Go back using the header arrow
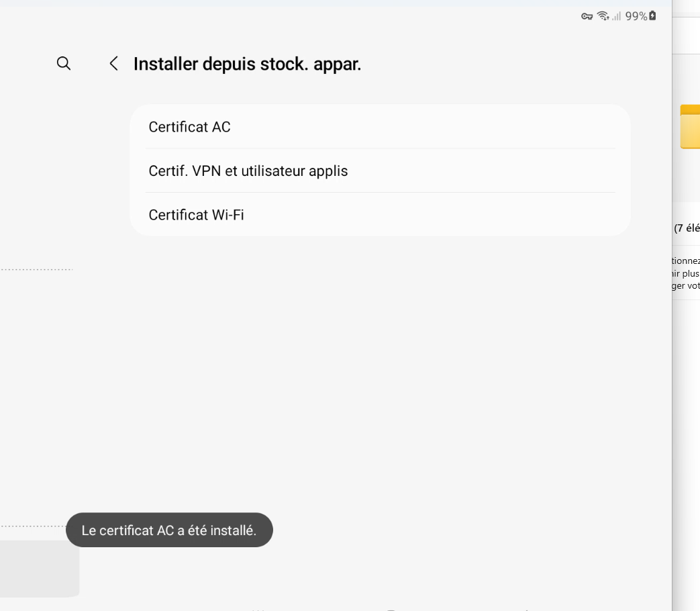 coord(113,64)
